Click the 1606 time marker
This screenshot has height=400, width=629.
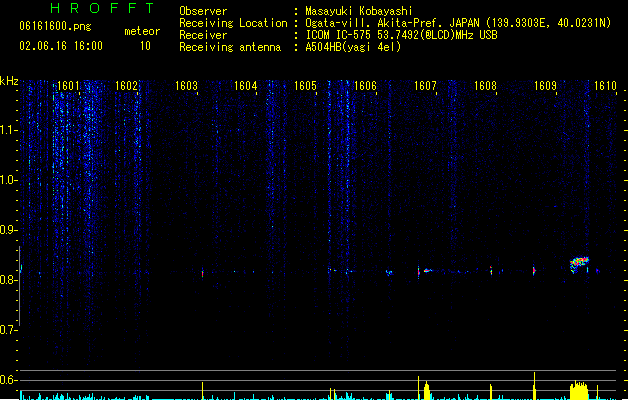[365, 86]
